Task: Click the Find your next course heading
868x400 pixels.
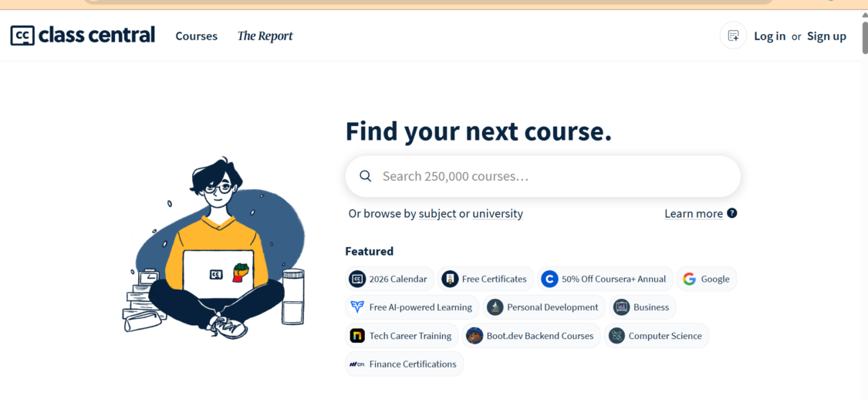Action: click(x=478, y=131)
